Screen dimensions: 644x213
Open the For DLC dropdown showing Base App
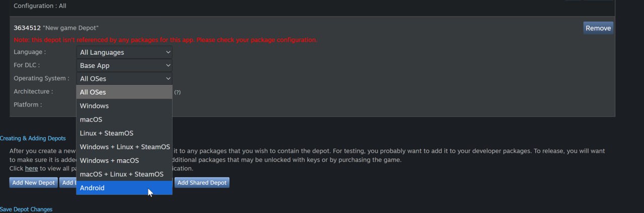[x=125, y=65]
